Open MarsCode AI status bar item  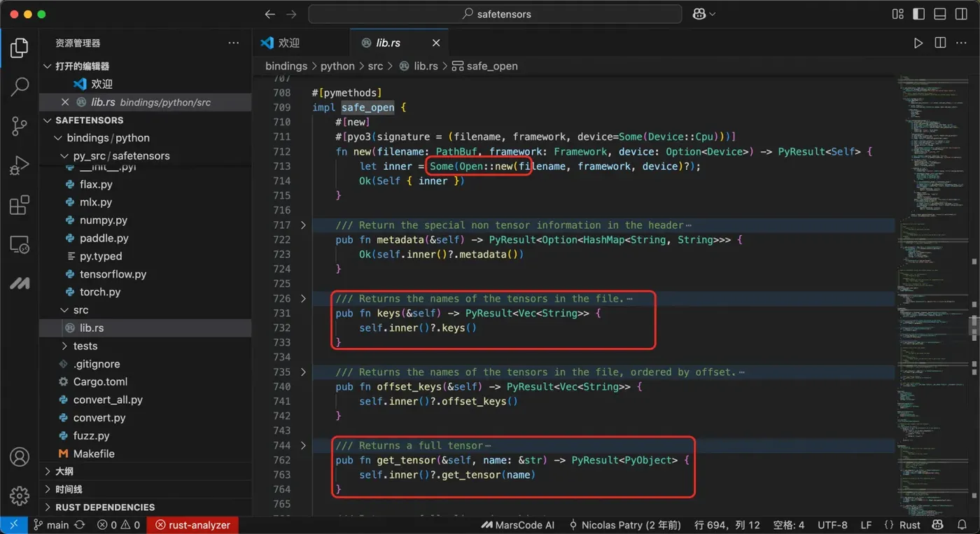click(x=517, y=525)
